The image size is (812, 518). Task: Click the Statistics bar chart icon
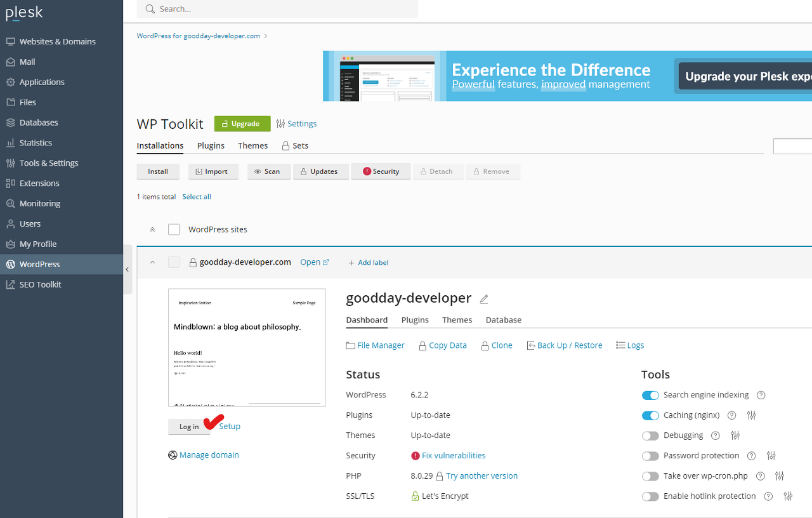coord(10,143)
